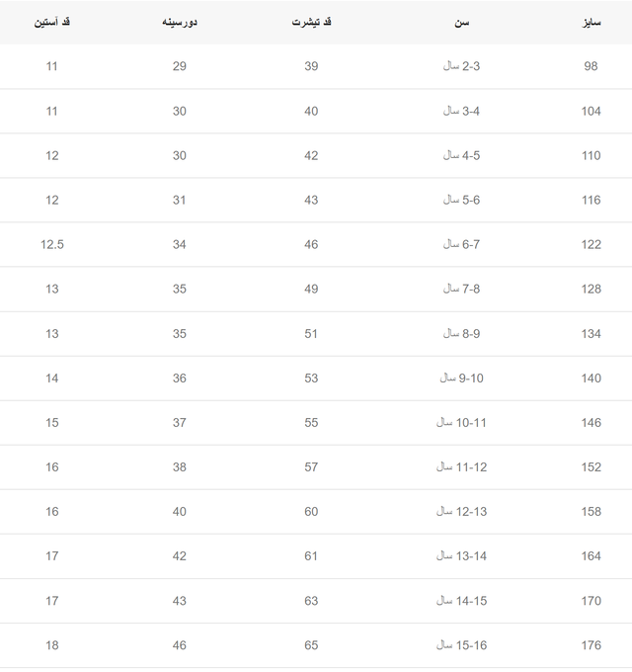Select size 128 cell

pos(591,290)
